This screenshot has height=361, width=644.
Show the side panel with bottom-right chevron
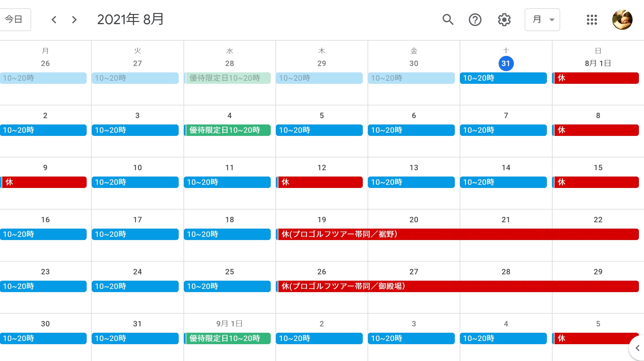[637, 348]
